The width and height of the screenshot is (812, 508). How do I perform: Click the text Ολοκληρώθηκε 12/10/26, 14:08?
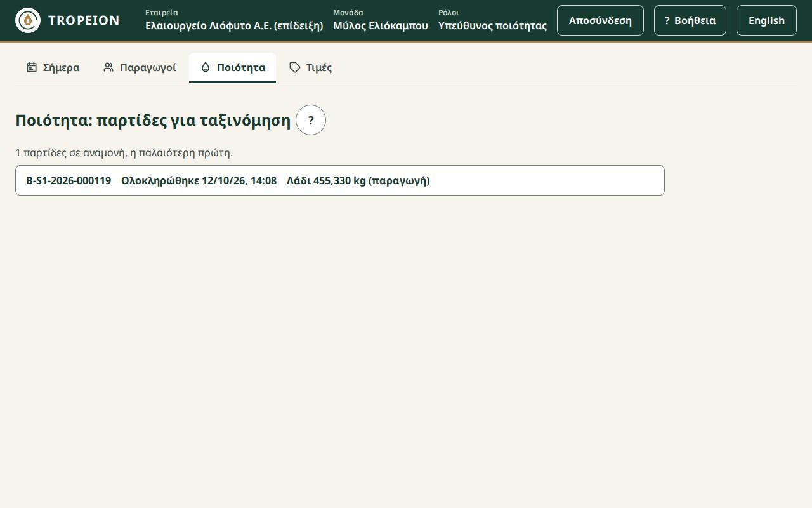[199, 180]
